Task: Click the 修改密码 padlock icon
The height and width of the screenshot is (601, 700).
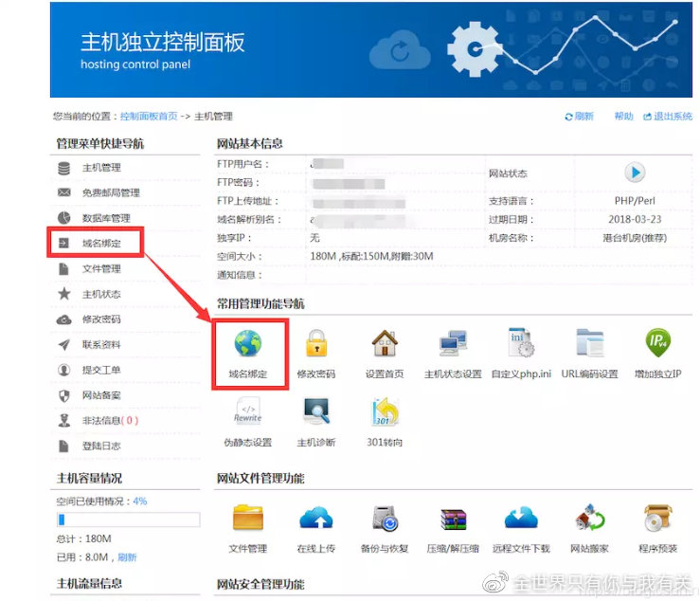Action: point(315,344)
